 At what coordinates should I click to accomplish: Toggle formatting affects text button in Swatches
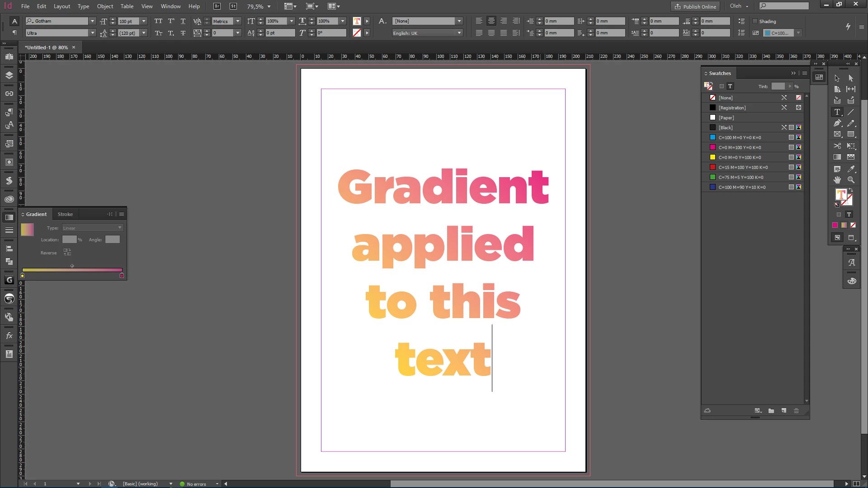(x=730, y=86)
